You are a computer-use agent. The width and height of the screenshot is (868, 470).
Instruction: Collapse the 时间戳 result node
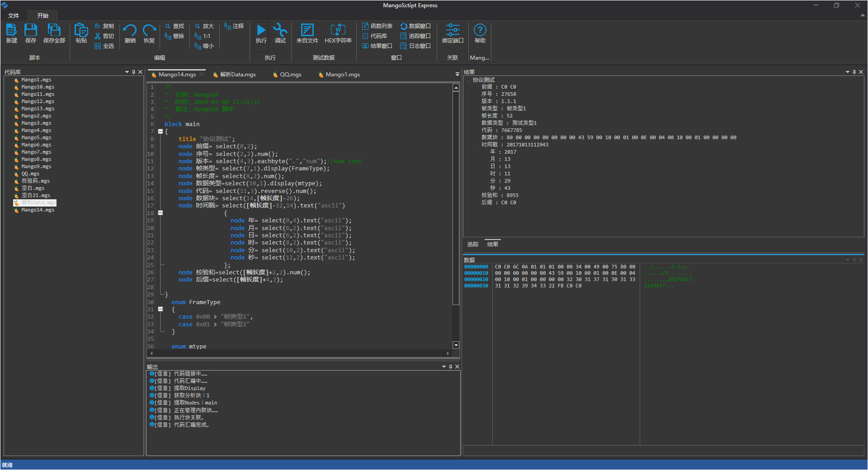click(x=477, y=145)
